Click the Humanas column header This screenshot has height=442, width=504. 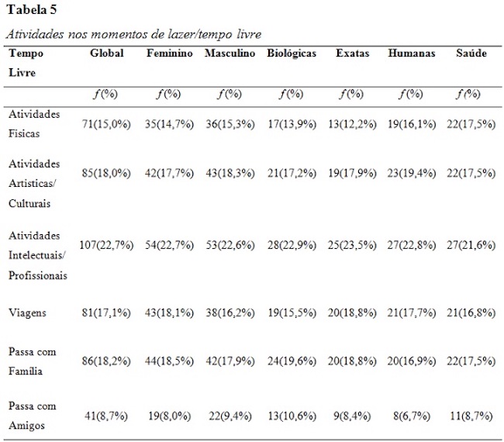pyautogui.click(x=412, y=54)
